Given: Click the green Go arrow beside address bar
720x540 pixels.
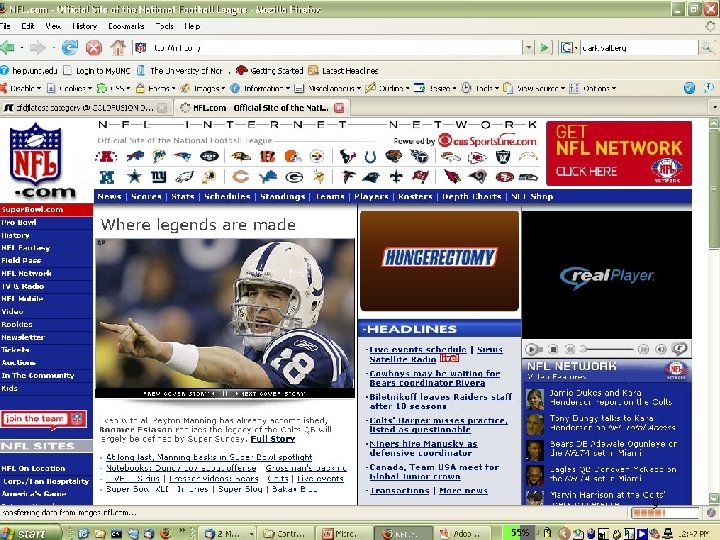Looking at the screenshot, I should tap(544, 47).
